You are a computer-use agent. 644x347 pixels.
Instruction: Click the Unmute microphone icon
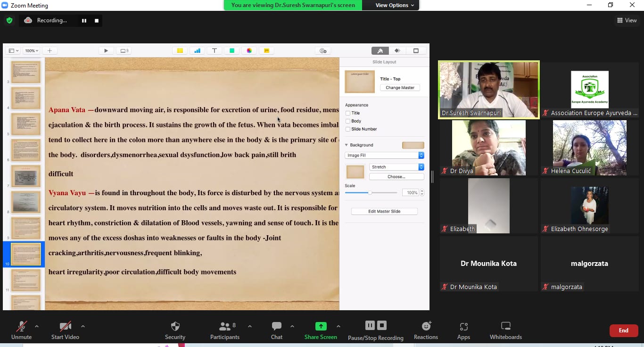21,326
